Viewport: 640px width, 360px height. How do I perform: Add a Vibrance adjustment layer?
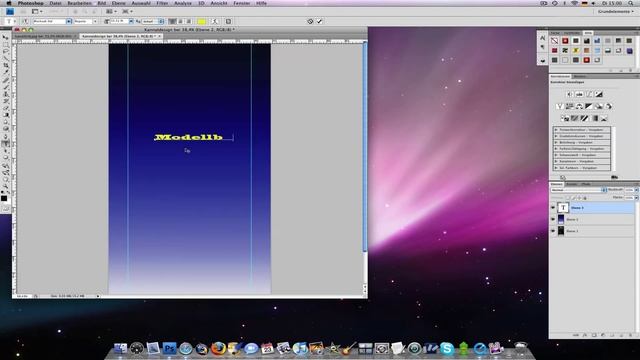tap(560, 106)
